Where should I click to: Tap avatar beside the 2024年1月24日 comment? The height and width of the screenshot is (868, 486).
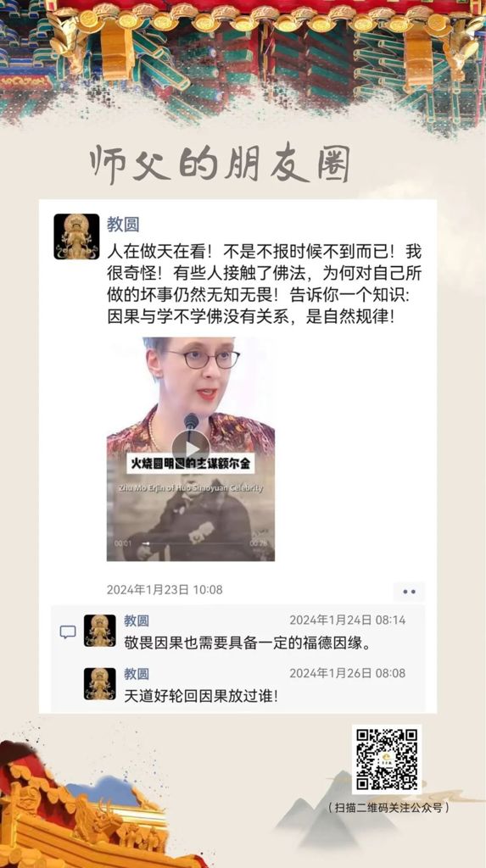click(100, 631)
